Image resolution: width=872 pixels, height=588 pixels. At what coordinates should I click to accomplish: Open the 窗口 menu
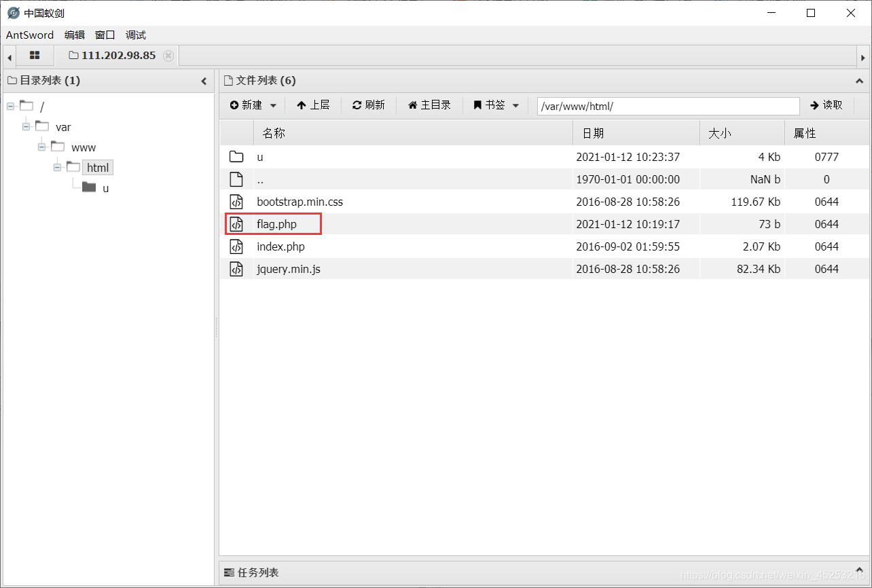coord(105,35)
